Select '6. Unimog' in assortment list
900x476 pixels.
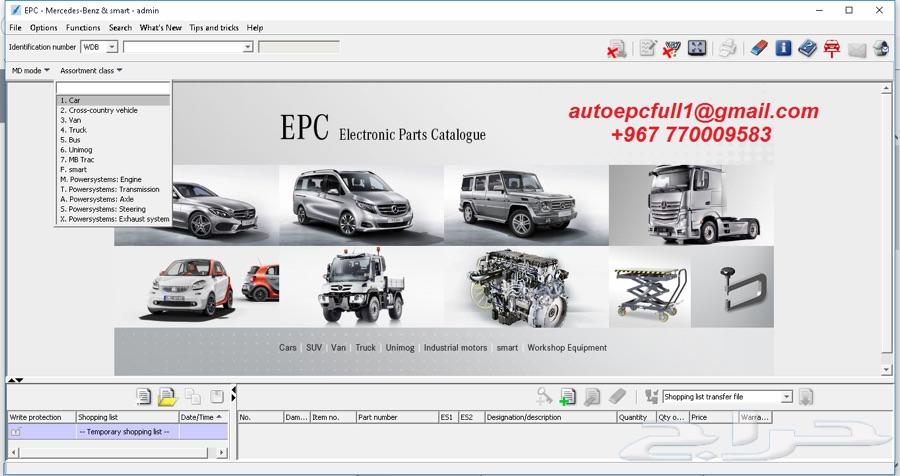click(x=113, y=150)
